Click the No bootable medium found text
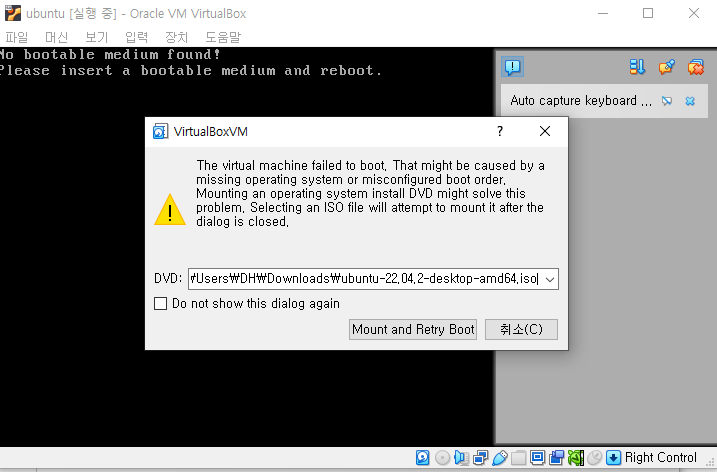 click(110, 54)
